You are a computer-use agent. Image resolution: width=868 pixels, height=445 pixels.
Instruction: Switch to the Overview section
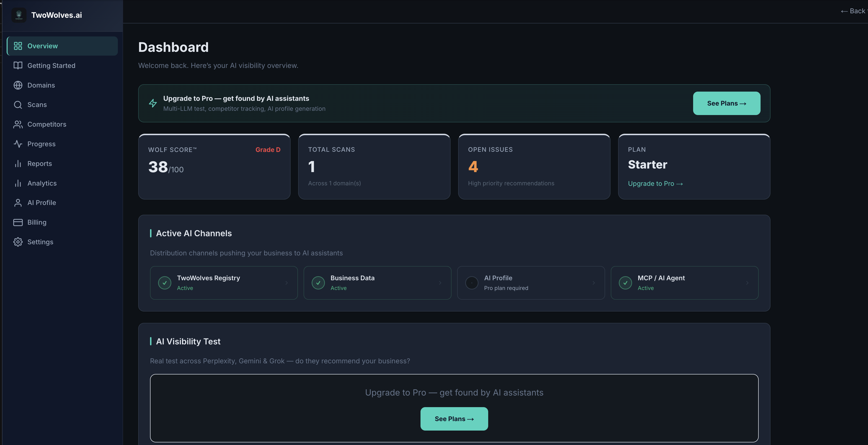tap(42, 46)
